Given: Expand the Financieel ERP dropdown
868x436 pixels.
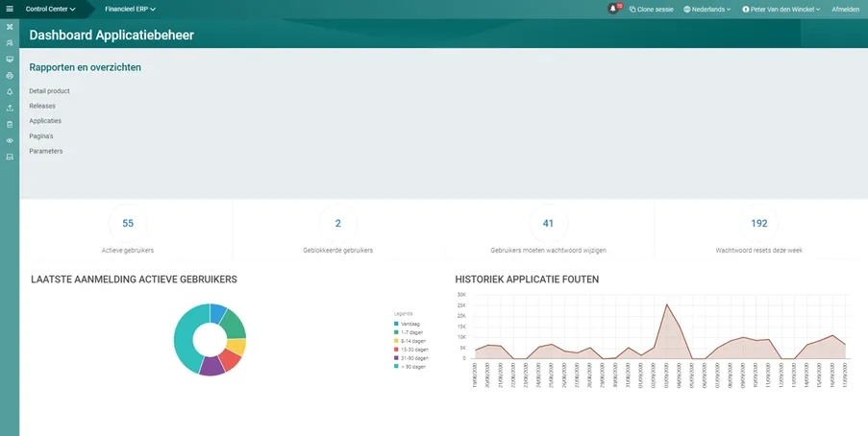Looking at the screenshot, I should coord(130,9).
